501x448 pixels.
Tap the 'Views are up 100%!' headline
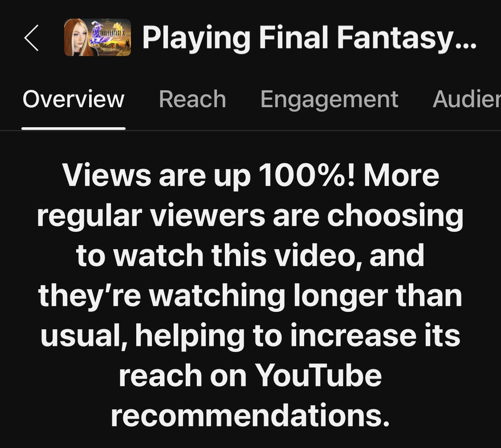coord(208,175)
